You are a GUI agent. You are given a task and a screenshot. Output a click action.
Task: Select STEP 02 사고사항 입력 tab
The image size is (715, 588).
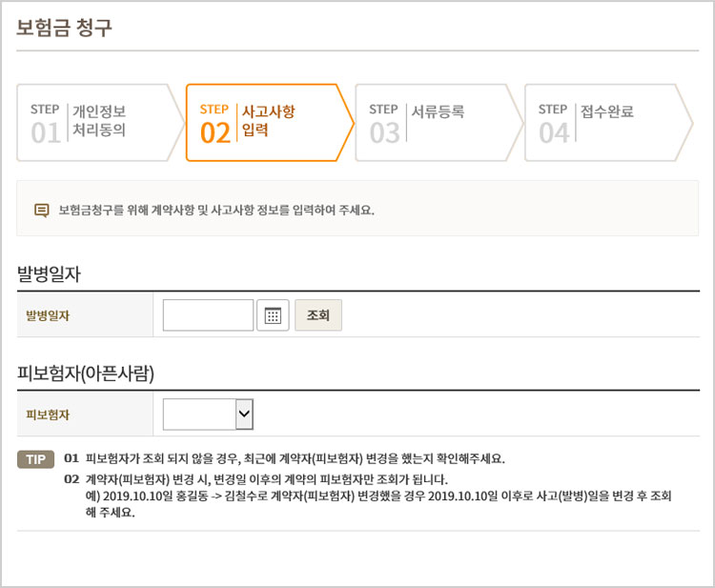270,123
